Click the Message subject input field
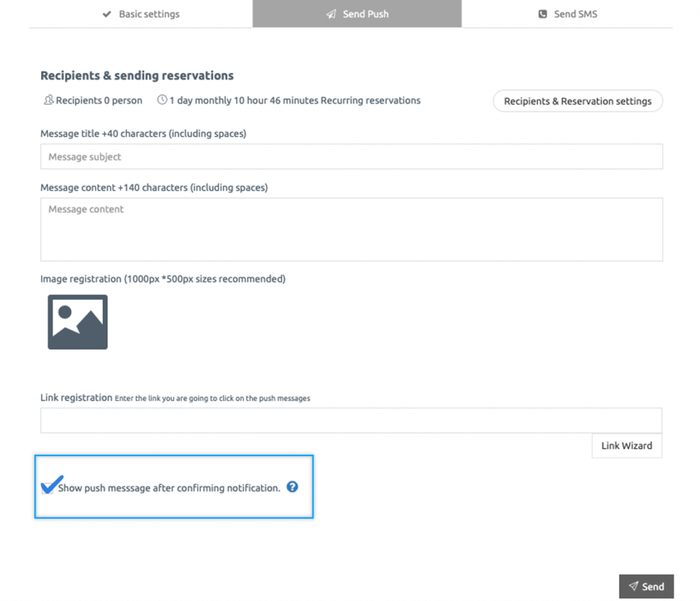The image size is (700, 601). 351,157
